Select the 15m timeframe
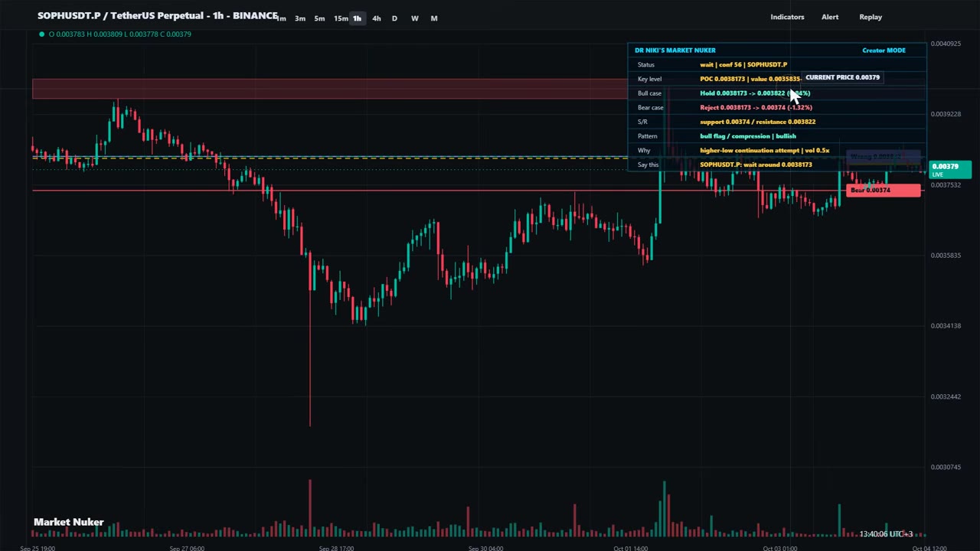 [x=341, y=18]
